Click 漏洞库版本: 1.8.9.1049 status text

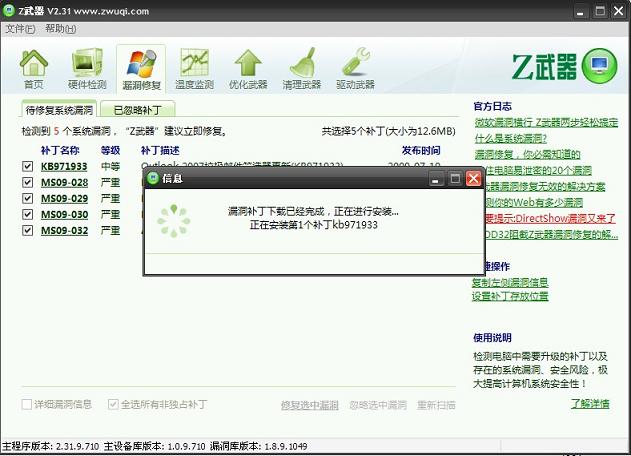click(258, 446)
